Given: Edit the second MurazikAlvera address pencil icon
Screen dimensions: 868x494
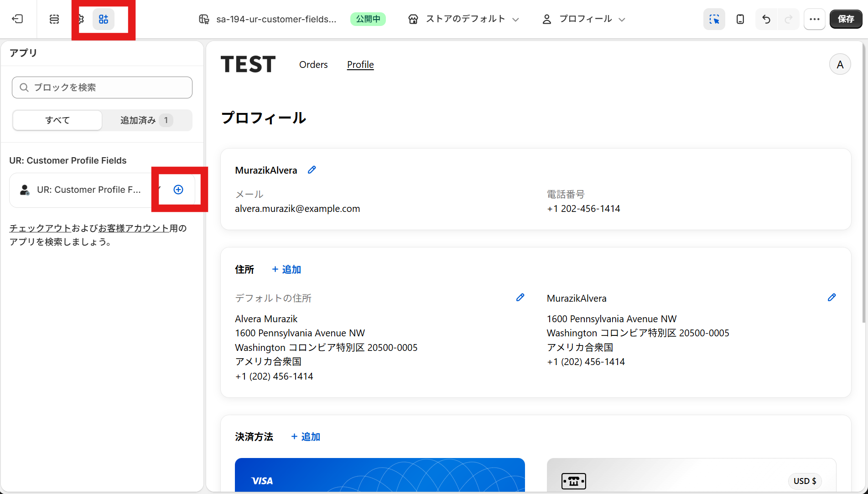Looking at the screenshot, I should 832,298.
